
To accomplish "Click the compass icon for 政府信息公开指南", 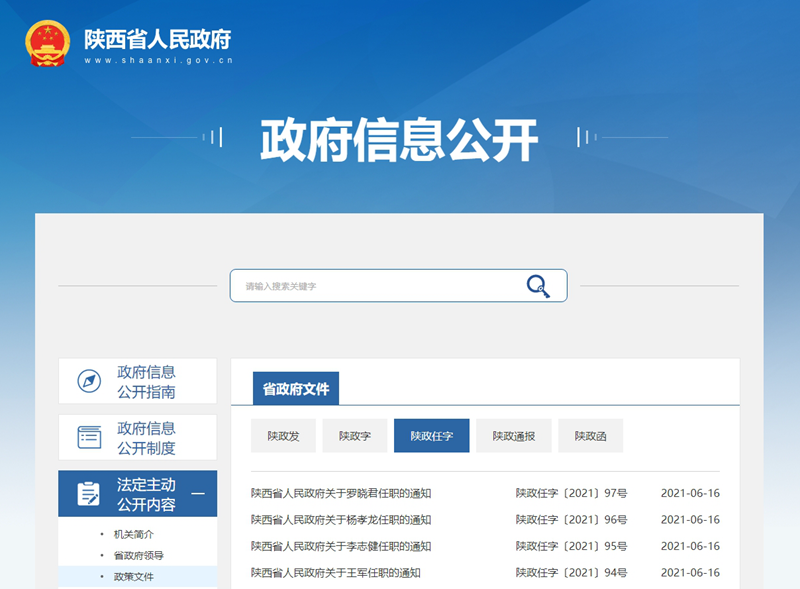I will tap(89, 381).
